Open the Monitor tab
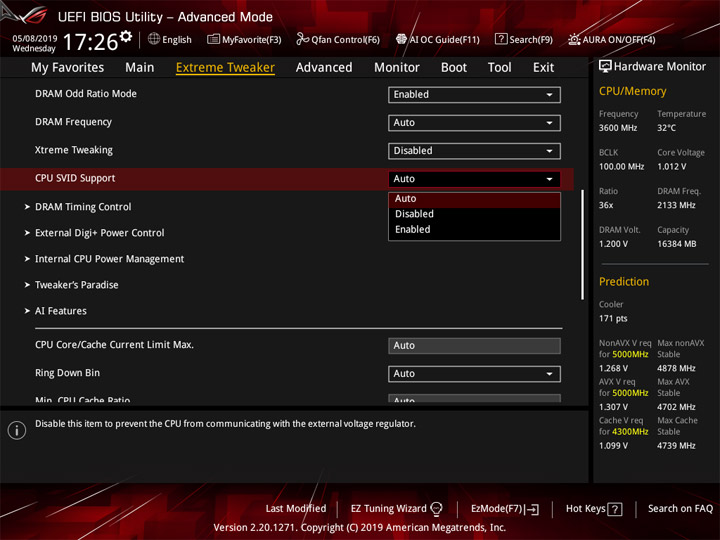 pos(397,68)
